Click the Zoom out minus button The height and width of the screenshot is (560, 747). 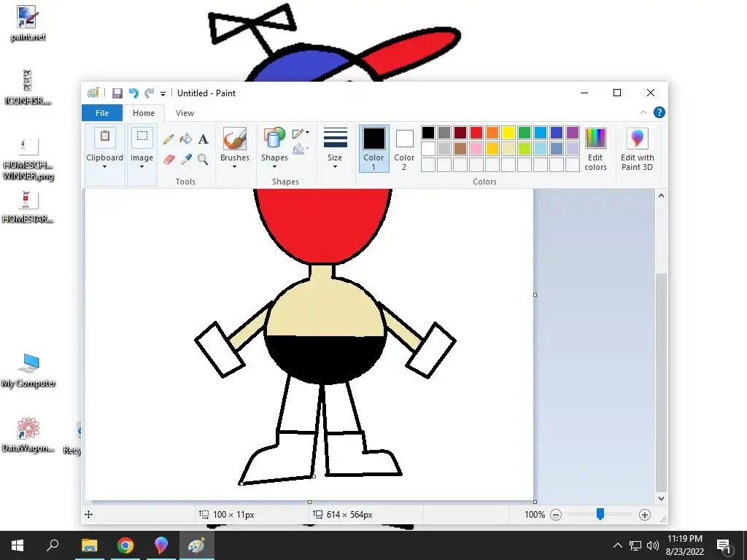click(555, 515)
